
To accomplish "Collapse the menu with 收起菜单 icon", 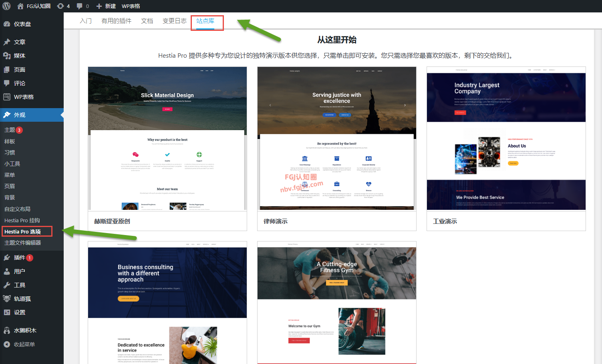I will click(7, 344).
